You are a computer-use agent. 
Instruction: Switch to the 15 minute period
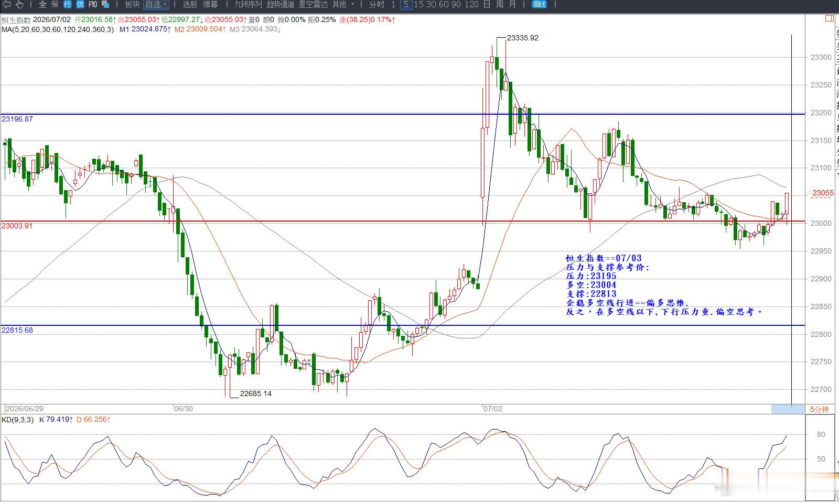click(x=418, y=5)
